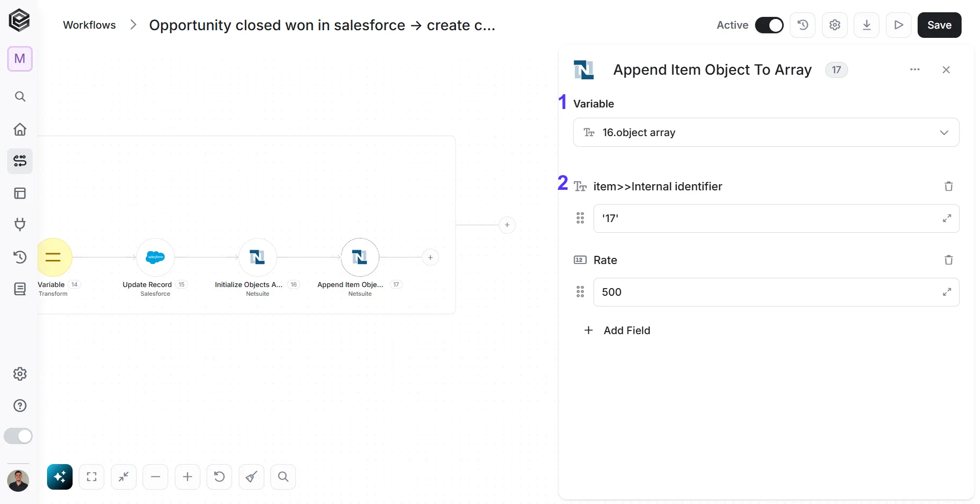The width and height of the screenshot is (980, 504).
Task: Go to the home icon in the sidebar
Action: (x=20, y=129)
